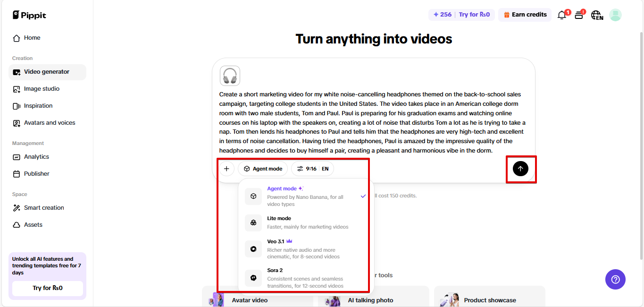Open Analytics under Management
The width and height of the screenshot is (644, 307).
[47, 157]
